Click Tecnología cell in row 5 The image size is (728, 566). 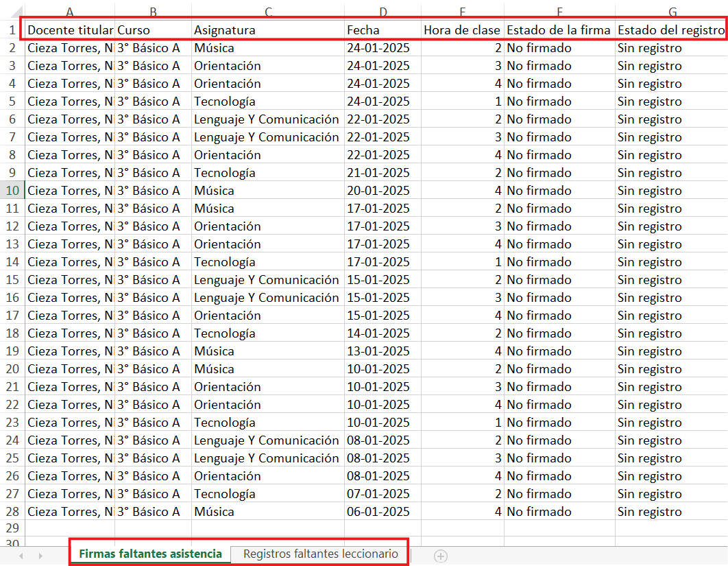(x=268, y=102)
